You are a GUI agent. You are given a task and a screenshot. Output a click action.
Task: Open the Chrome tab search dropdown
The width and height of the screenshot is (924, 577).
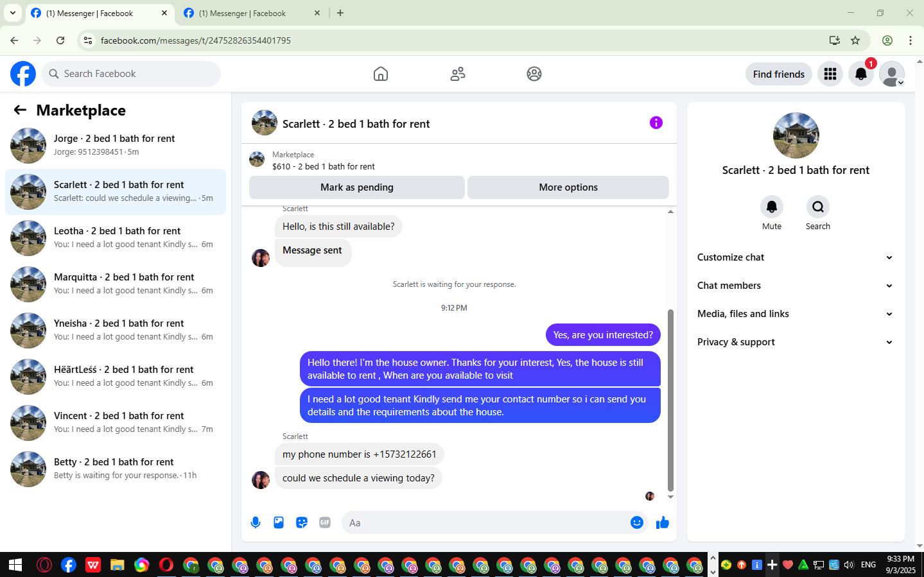[x=12, y=13]
